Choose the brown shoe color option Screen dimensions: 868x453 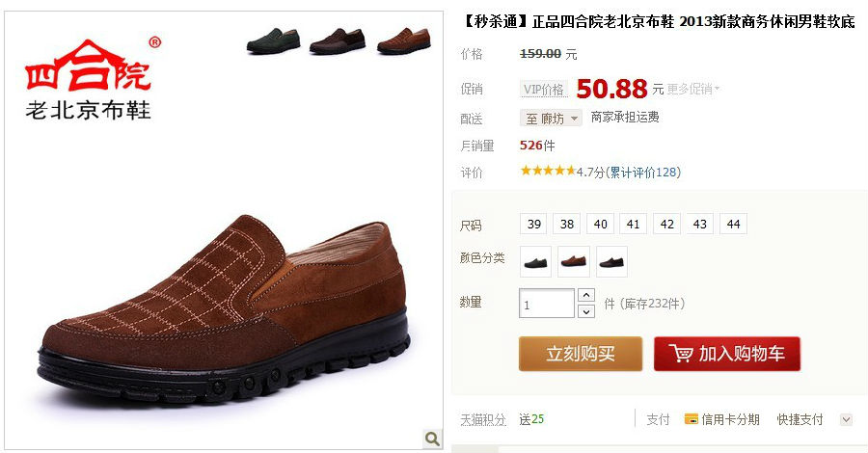[x=574, y=261]
